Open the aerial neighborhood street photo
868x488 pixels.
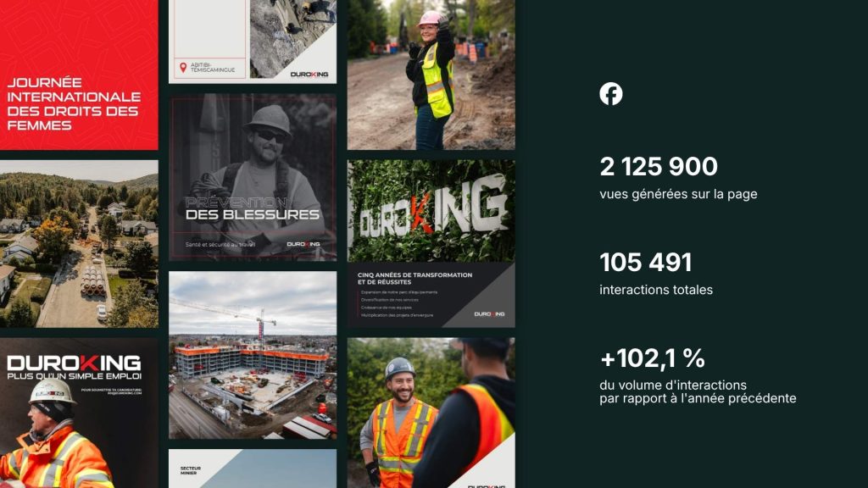[79, 244]
